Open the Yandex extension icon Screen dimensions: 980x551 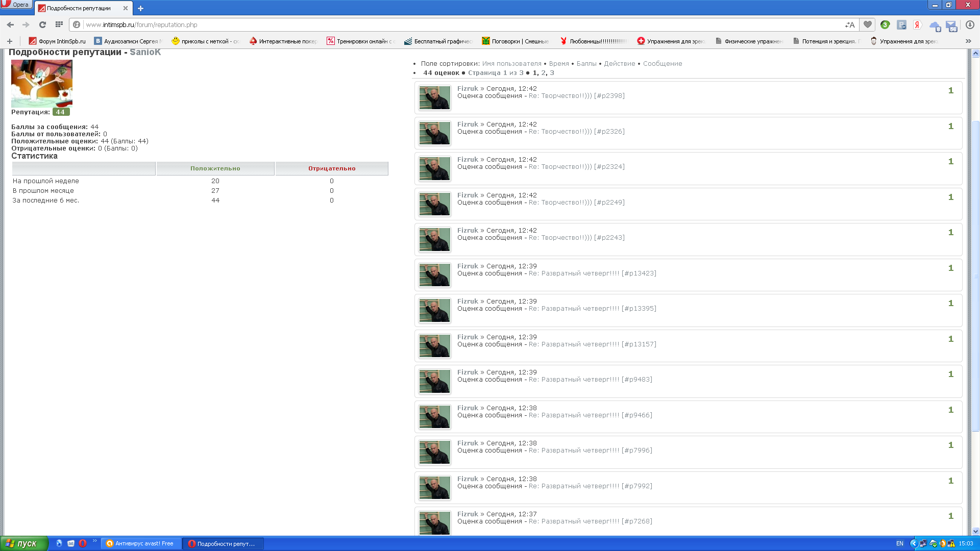(x=917, y=24)
